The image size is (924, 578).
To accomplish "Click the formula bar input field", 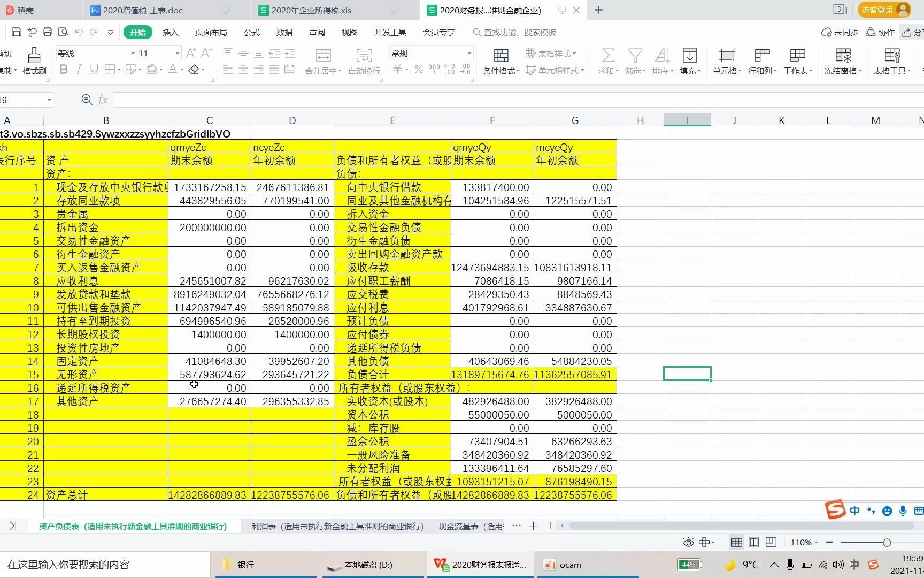I will click(x=518, y=100).
